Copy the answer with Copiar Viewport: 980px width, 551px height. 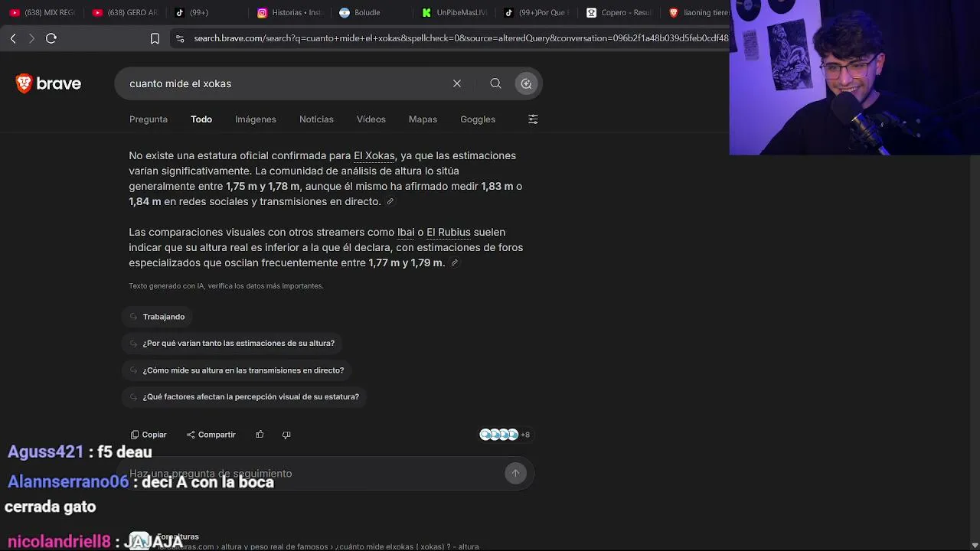(x=149, y=435)
